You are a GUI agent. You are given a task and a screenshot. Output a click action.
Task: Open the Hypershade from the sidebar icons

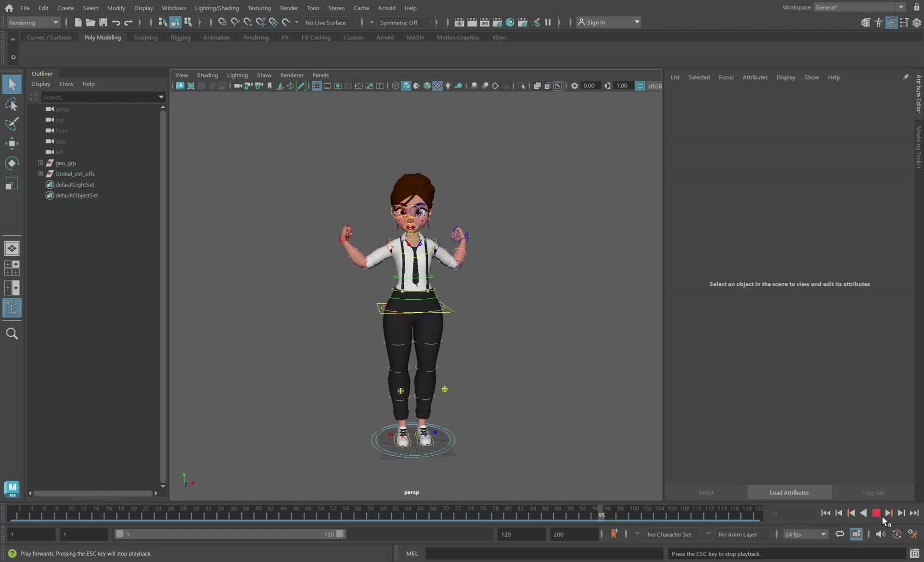coord(510,22)
